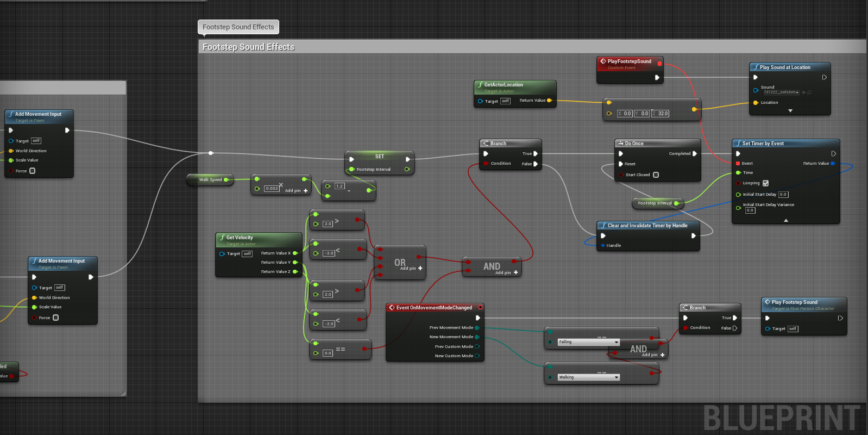Image resolution: width=868 pixels, height=435 pixels.
Task: Click the Completed exec pin on Do Once
Action: 694,154
